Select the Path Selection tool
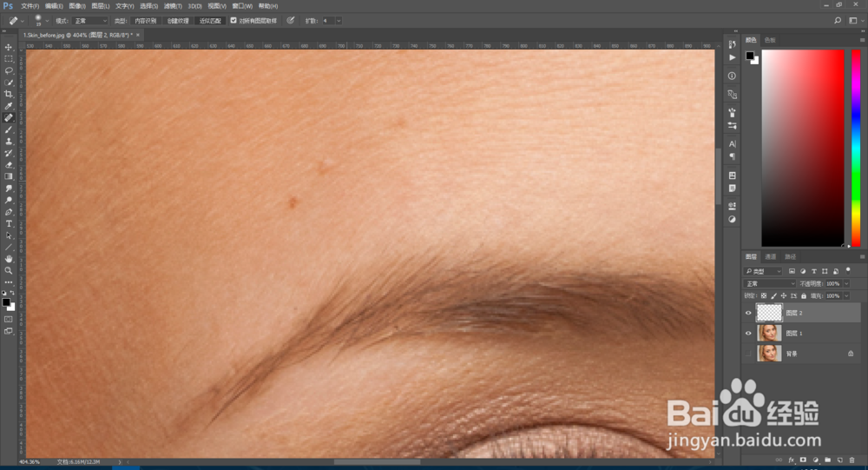 pos(9,235)
